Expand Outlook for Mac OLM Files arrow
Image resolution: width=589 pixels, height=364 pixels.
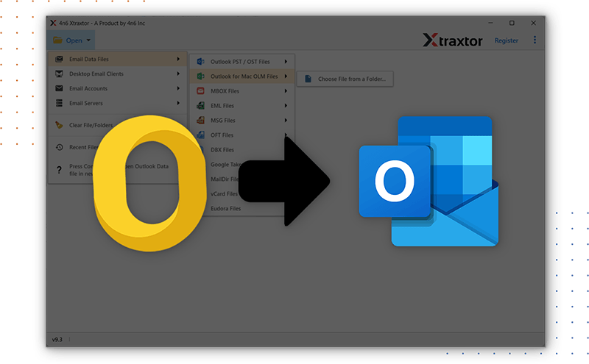[x=286, y=76]
